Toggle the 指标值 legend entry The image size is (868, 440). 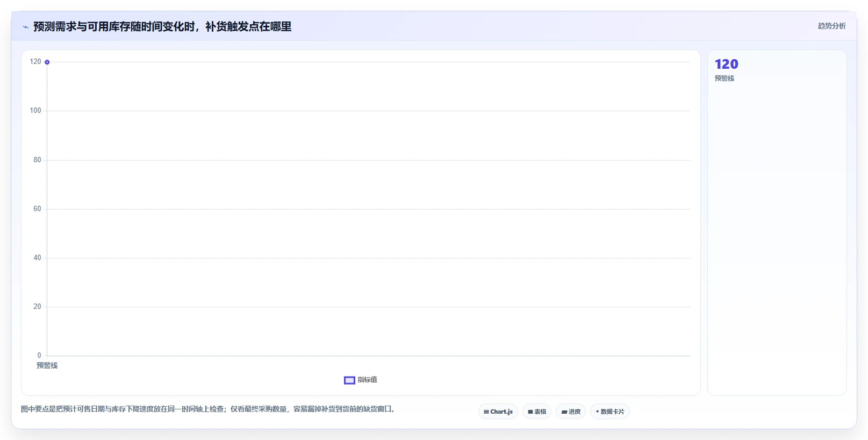361,380
